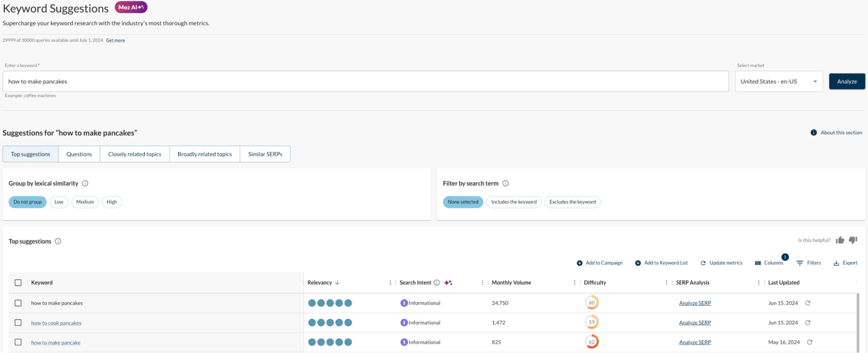
Task: Switch to the Top suggestions tab
Action: tap(30, 154)
